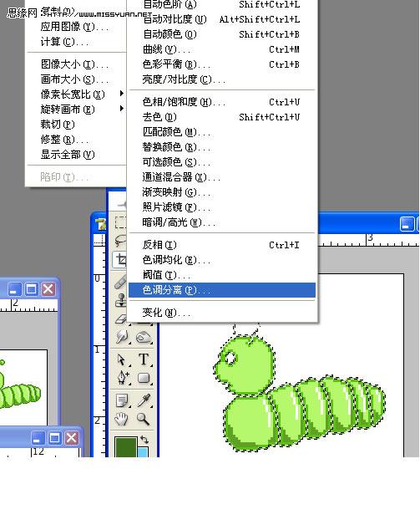Select the Notes tool
420x530 pixels.
tap(122, 401)
